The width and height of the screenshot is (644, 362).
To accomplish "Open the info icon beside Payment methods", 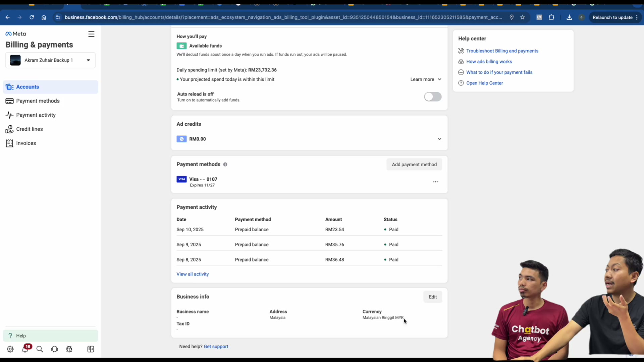I will pos(225,165).
